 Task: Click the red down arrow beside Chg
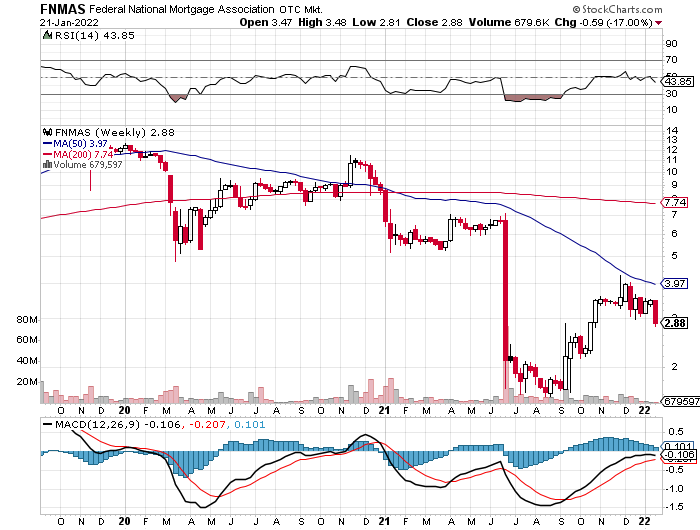tap(658, 23)
